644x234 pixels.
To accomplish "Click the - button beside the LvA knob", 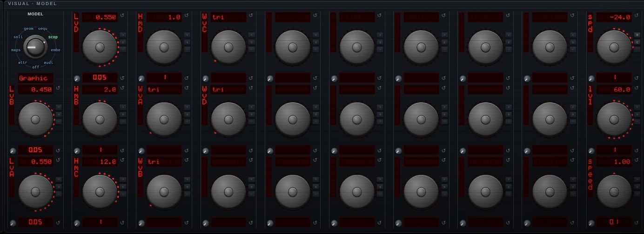I will [x=59, y=194].
